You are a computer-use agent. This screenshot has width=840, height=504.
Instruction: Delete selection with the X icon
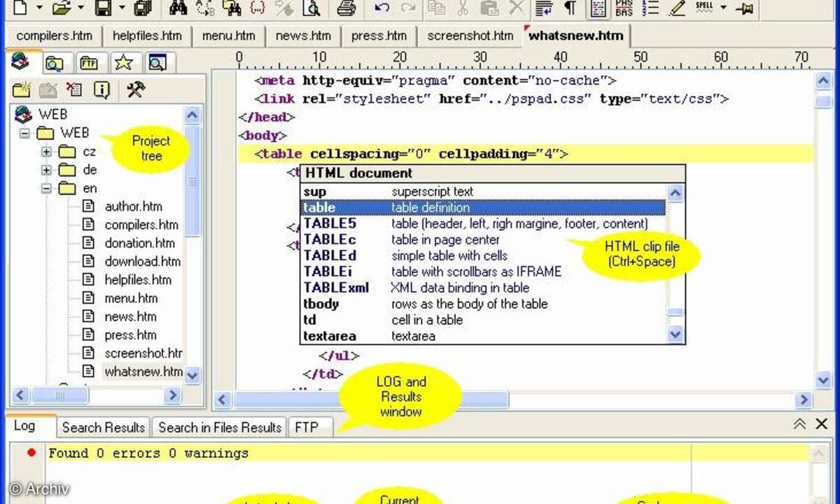click(516, 8)
